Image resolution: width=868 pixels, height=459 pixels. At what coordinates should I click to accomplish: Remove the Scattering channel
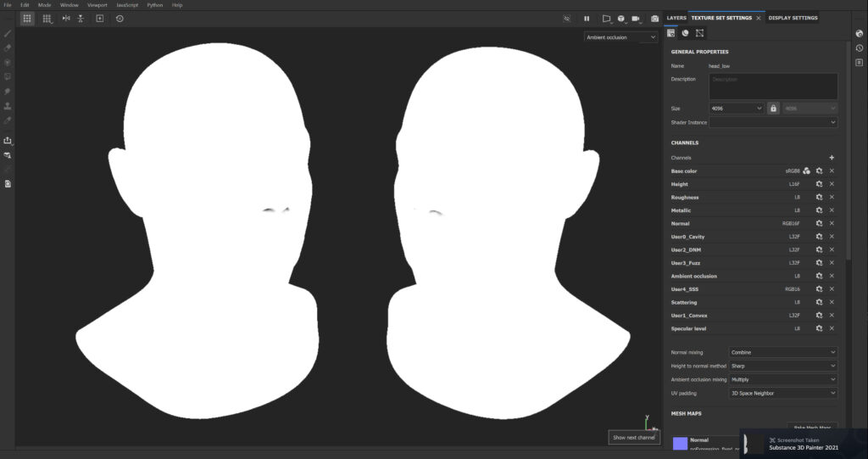point(832,302)
